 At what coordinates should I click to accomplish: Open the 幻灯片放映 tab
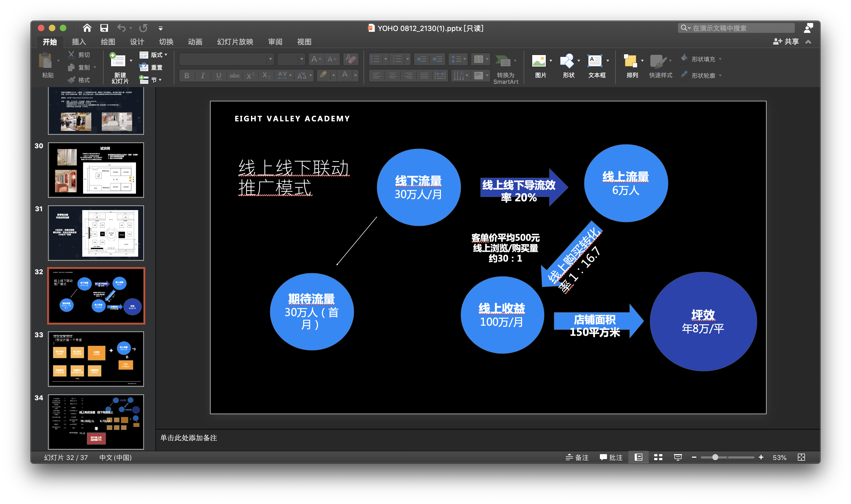(x=235, y=42)
